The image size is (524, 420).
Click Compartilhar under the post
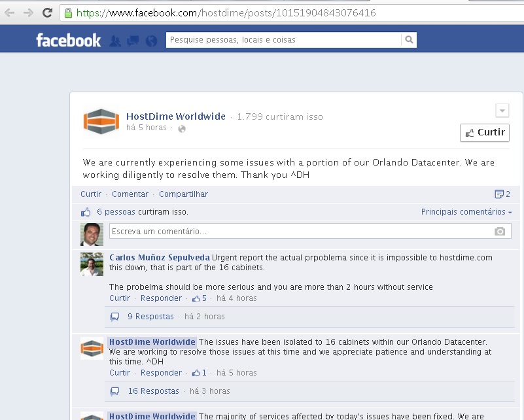[183, 194]
